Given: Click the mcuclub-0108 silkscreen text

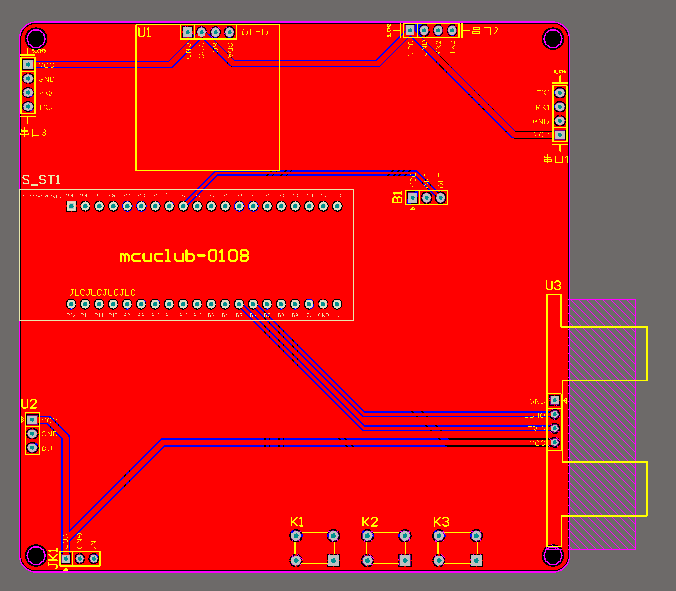Looking at the screenshot, I should tap(185, 256).
